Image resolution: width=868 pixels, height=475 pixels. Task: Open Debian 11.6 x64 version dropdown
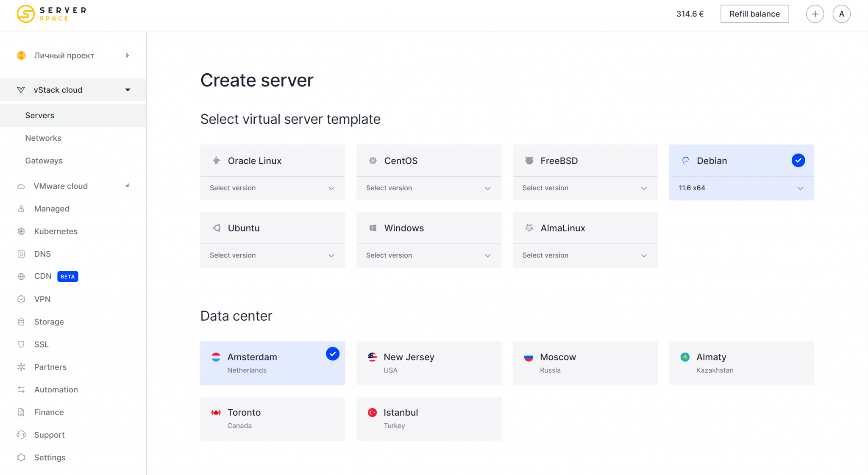tap(741, 188)
